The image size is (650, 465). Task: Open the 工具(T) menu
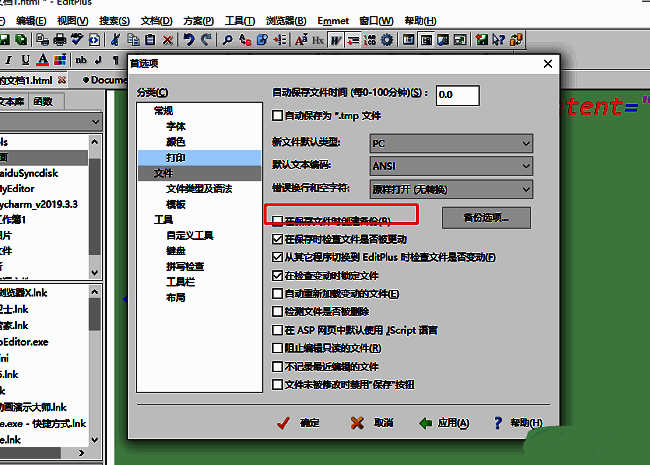click(x=238, y=20)
